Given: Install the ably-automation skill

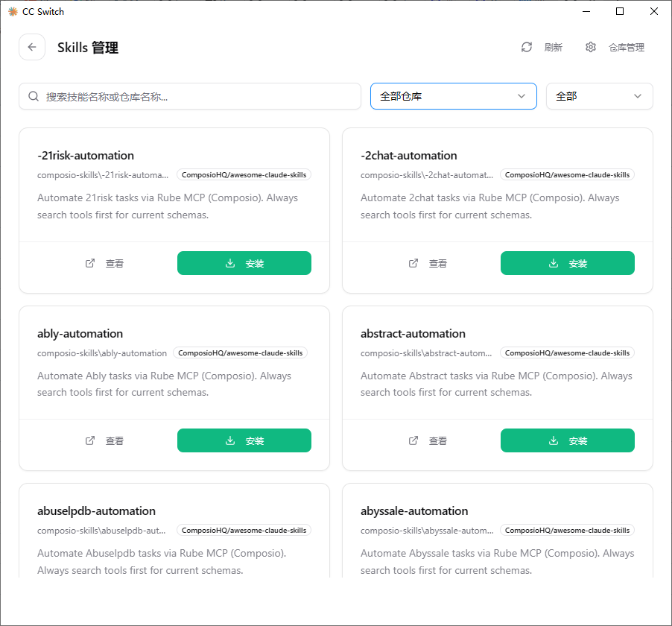Looking at the screenshot, I should [x=244, y=440].
